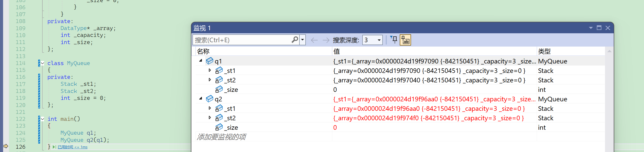This screenshot has height=152, width=644.
Task: Expand _st1 under q1
Action: point(210,70)
